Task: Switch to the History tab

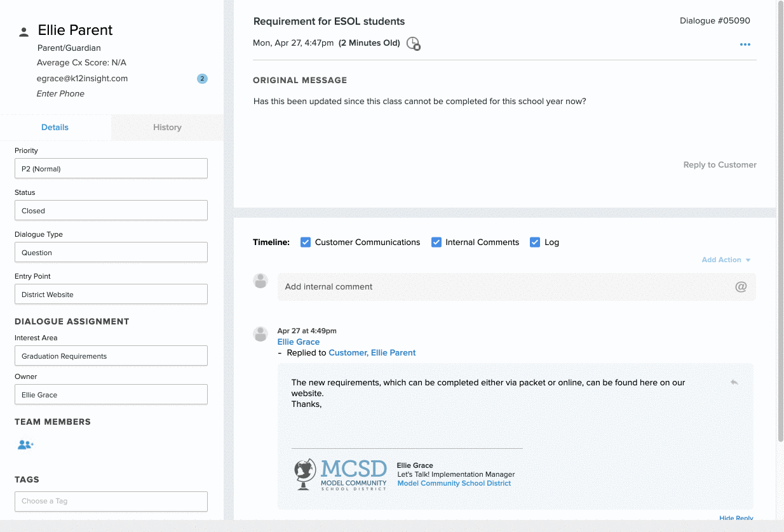Action: [x=167, y=128]
